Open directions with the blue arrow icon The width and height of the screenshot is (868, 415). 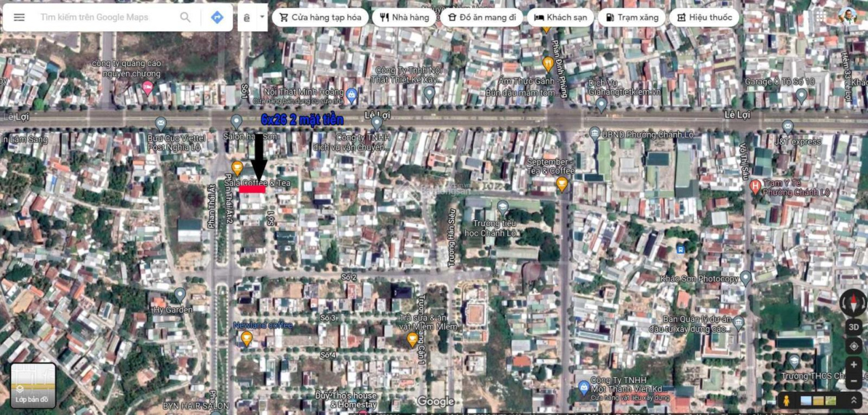(217, 17)
